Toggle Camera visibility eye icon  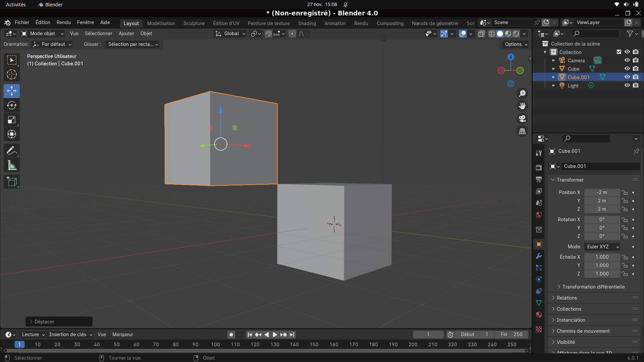(627, 60)
